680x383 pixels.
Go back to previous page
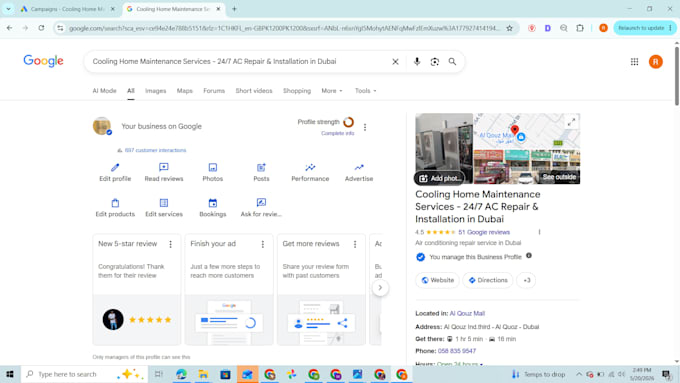coord(10,28)
